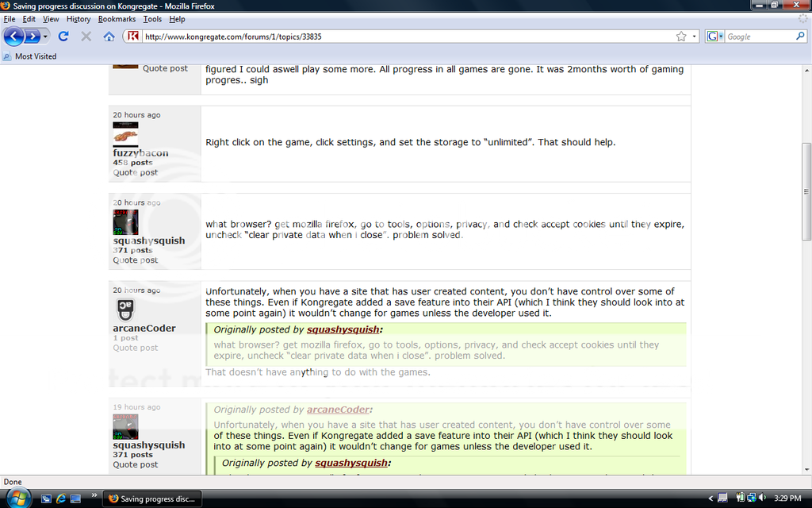The width and height of the screenshot is (812, 508).
Task: Click Quote post under arcaneCoder
Action: (x=136, y=348)
